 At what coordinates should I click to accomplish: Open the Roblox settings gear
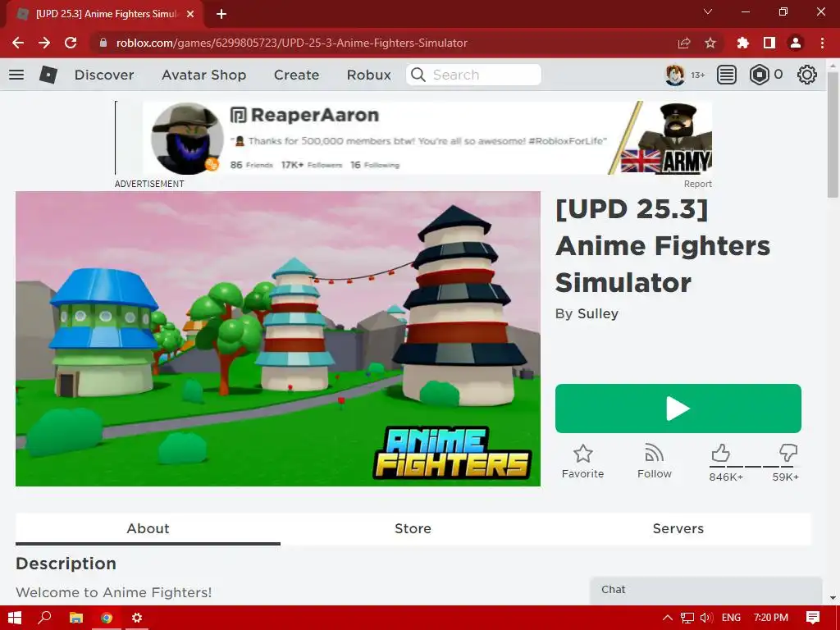coord(807,75)
